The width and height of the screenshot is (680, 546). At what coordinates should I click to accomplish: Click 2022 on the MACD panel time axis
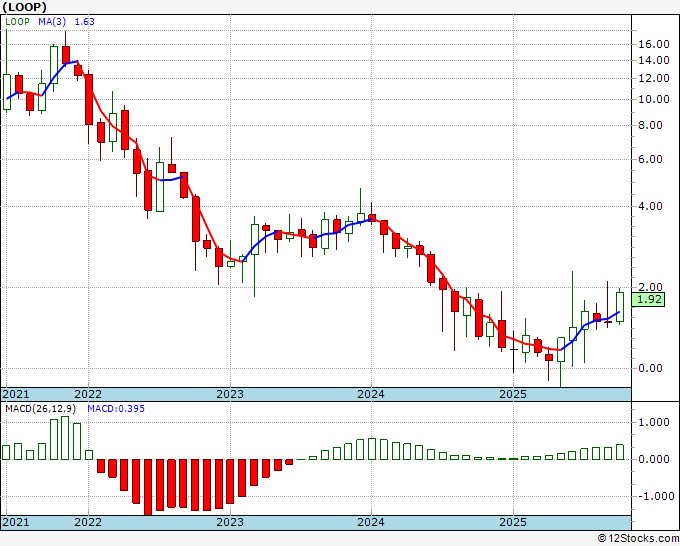(88, 522)
